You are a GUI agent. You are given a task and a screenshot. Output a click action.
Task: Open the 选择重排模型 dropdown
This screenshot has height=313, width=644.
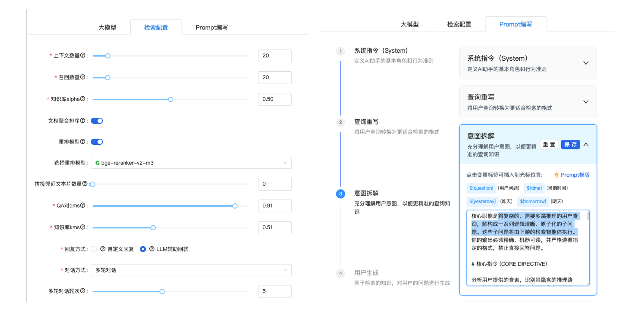pyautogui.click(x=191, y=163)
